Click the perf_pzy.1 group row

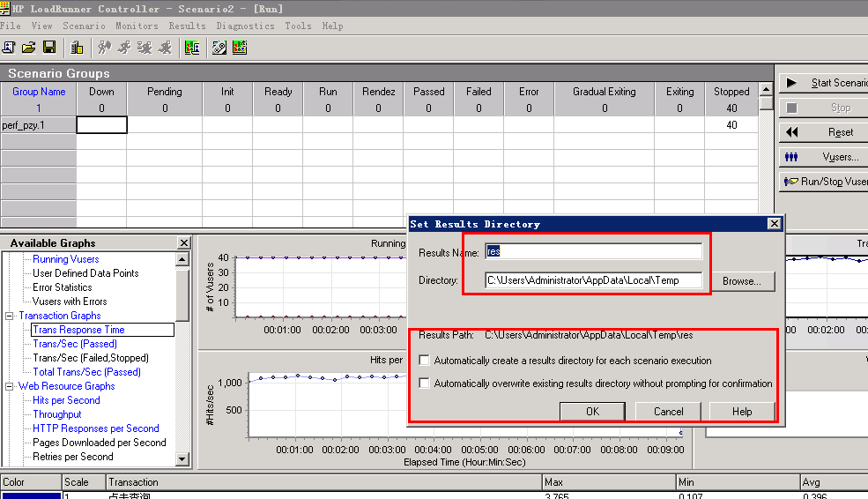(x=38, y=125)
